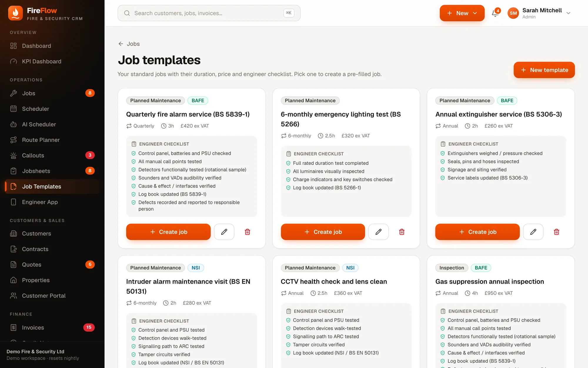Focus the search customers, jobs, invoices field
588x368 pixels.
[x=209, y=13]
